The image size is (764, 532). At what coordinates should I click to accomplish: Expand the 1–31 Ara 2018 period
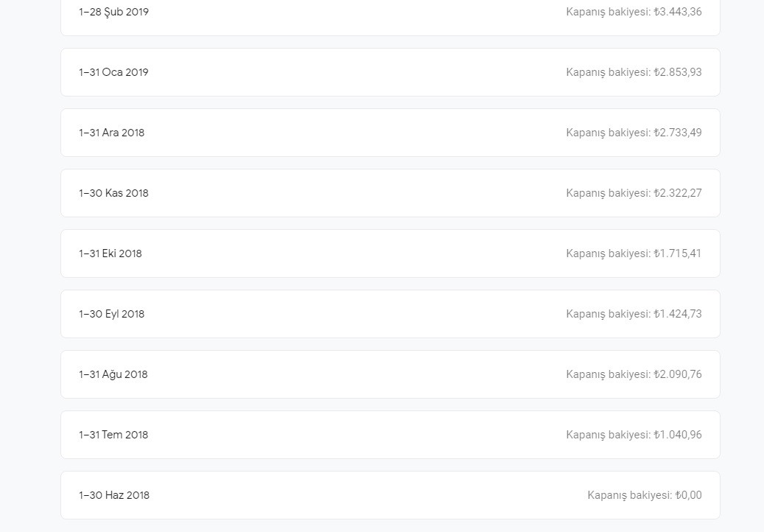click(390, 133)
